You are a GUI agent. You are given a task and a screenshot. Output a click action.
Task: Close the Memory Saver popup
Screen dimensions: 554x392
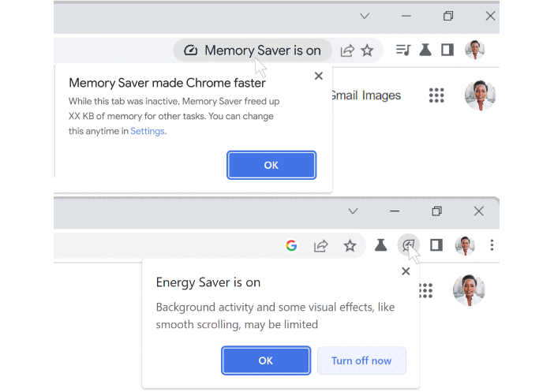318,76
